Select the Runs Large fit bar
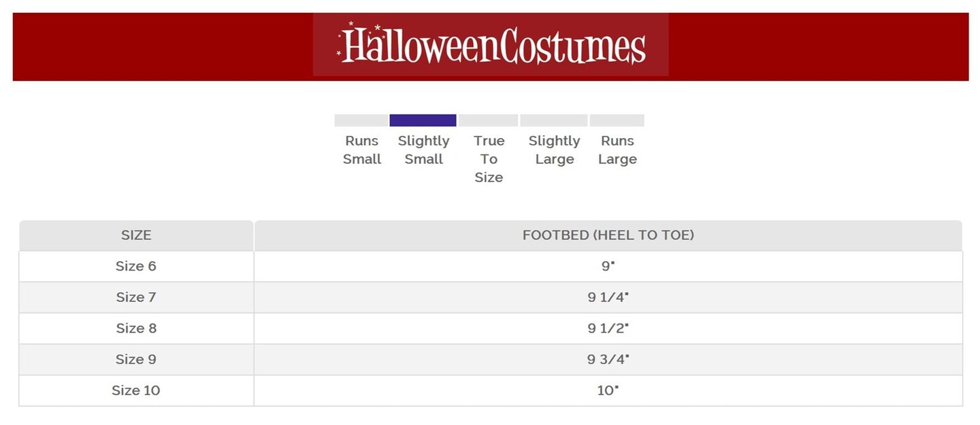This screenshot has height=425, width=980. pos(617,120)
